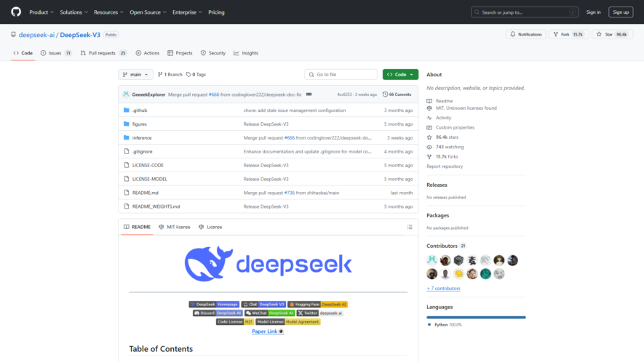Open the first contributor avatar

coord(432,260)
